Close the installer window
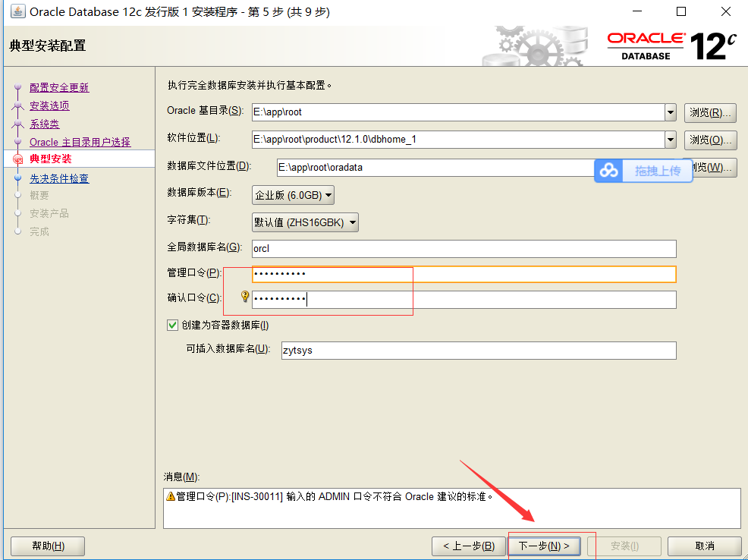This screenshot has height=560, width=748. [x=725, y=11]
